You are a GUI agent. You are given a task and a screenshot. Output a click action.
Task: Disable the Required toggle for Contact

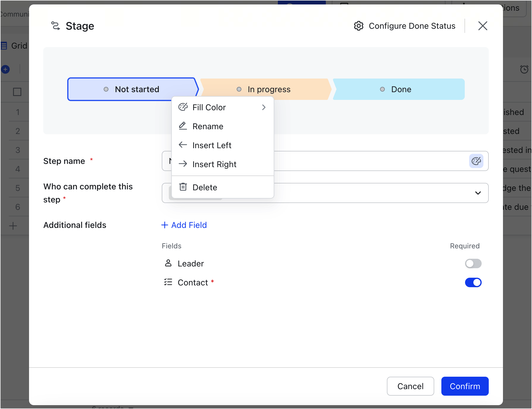click(473, 282)
